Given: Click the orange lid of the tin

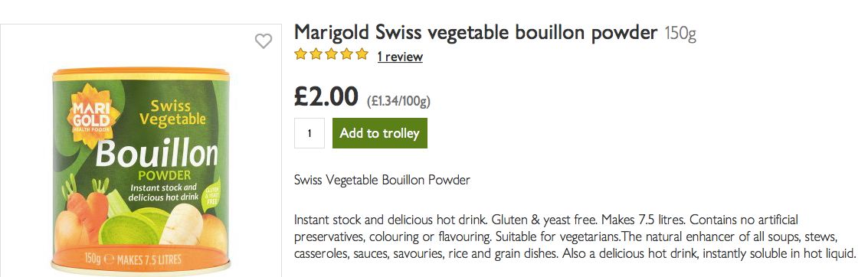Looking at the screenshot, I should point(141,74).
